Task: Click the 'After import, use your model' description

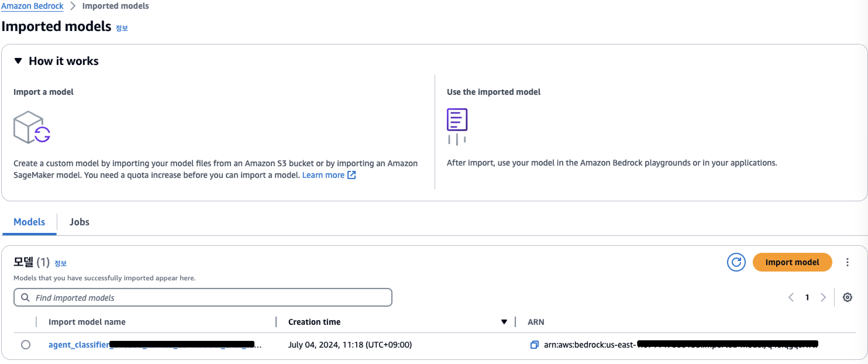Action: [x=612, y=163]
